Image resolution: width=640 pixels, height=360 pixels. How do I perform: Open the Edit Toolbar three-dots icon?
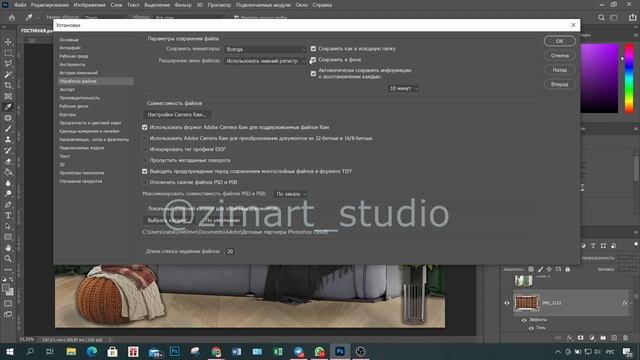coord(8,269)
